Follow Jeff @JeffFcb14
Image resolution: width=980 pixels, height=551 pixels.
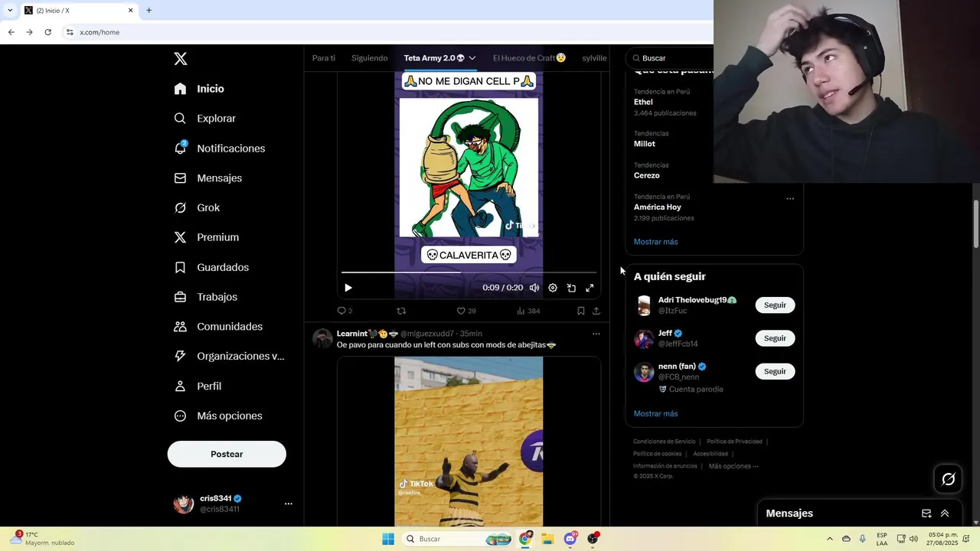pyautogui.click(x=775, y=337)
